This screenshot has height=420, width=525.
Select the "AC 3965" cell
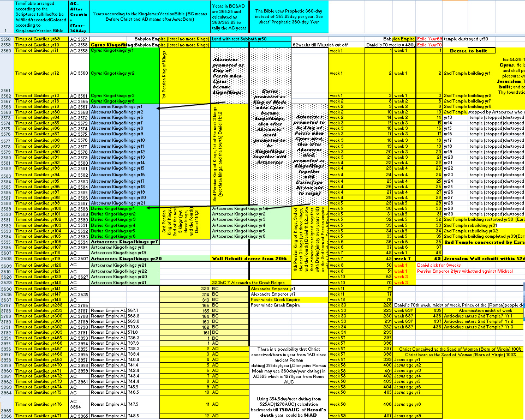[x=79, y=416]
